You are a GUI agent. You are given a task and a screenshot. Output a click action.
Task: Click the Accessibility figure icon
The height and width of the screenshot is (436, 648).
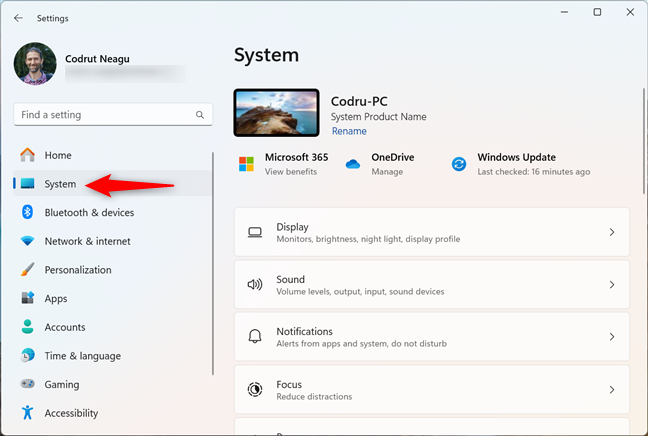click(28, 412)
